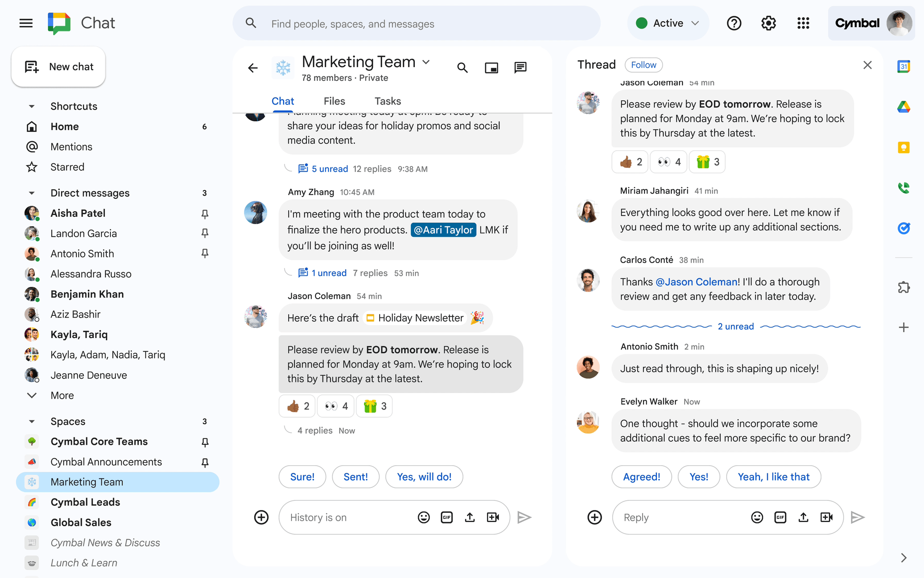Open the Google apps grid
This screenshot has width=924, height=578.
(x=803, y=23)
